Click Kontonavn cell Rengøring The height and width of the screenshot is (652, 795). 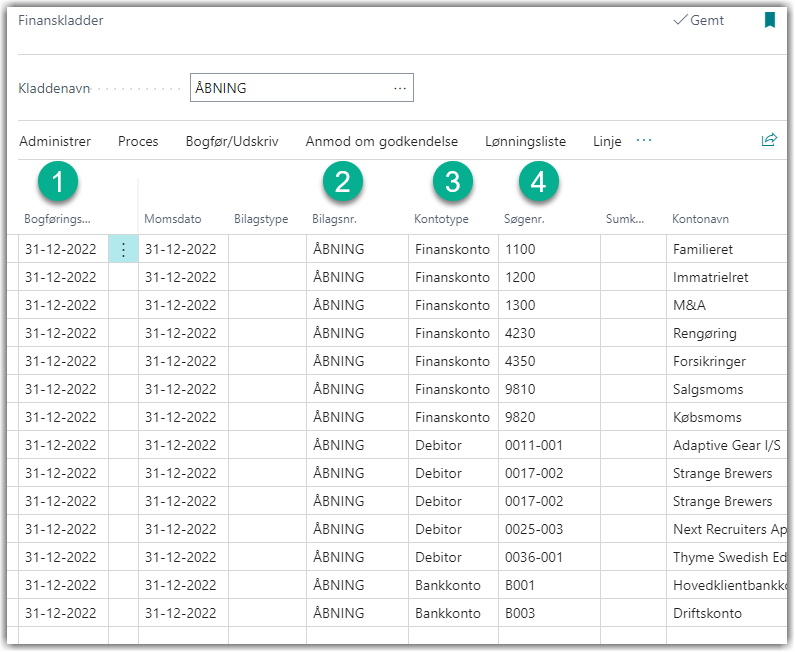(x=727, y=333)
